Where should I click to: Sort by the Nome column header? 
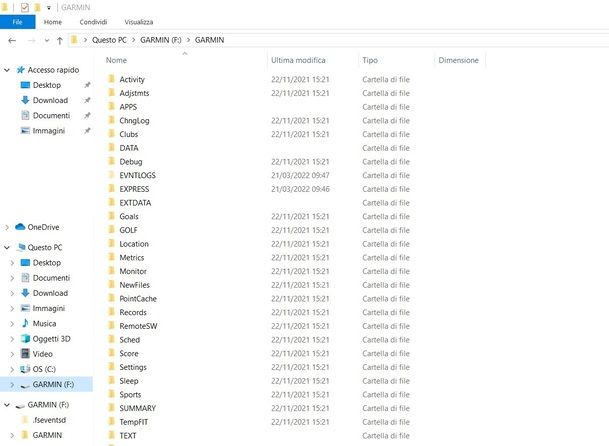tap(116, 60)
